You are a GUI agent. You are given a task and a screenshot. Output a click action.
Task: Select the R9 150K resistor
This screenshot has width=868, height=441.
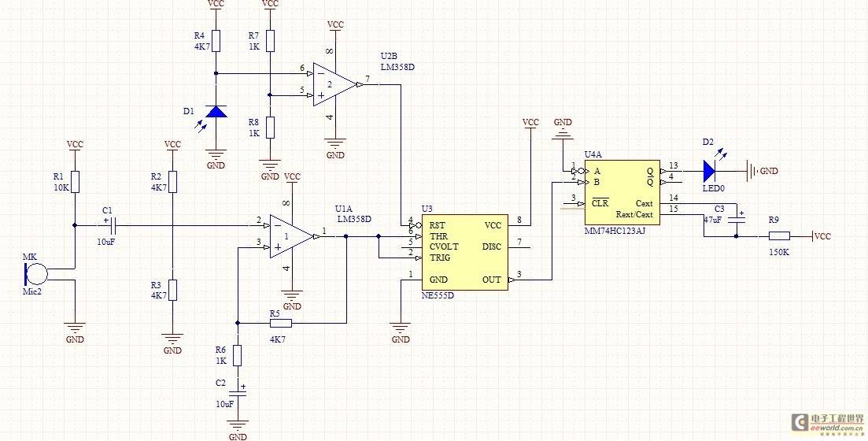[778, 236]
